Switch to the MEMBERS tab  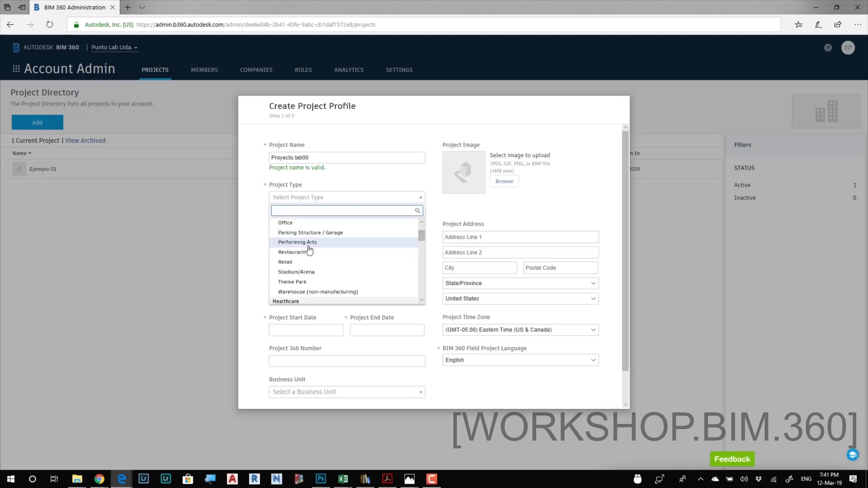204,70
